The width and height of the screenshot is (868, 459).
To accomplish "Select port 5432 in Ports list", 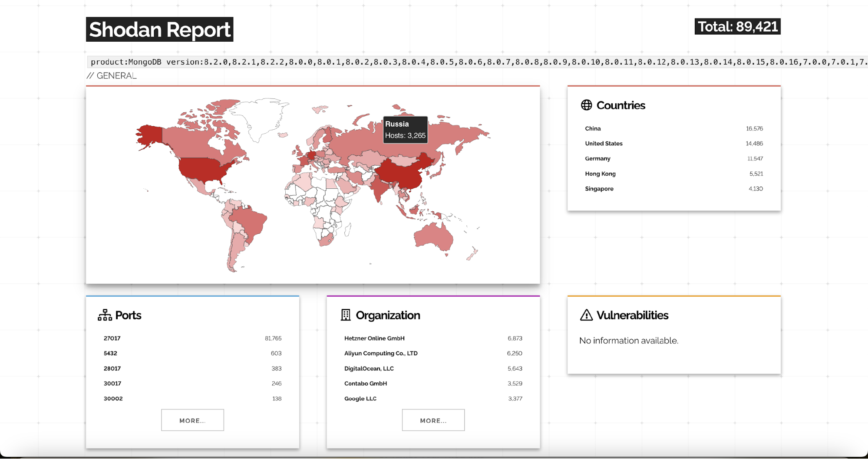I will click(110, 354).
